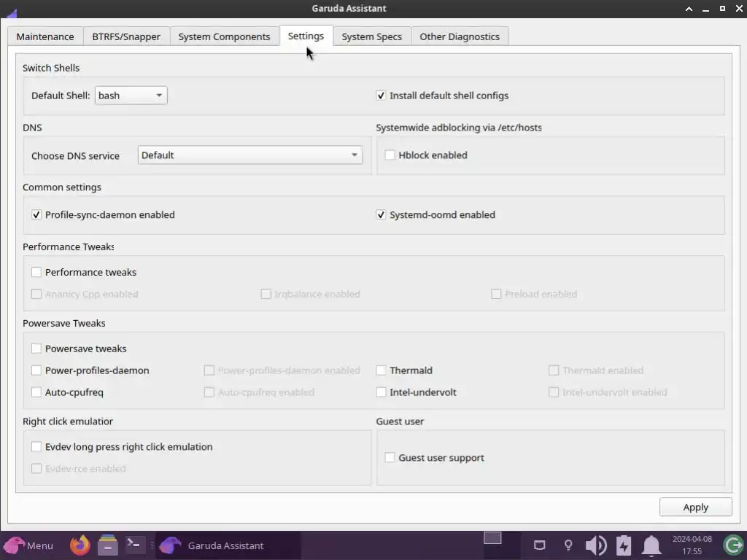Open the volume control tray icon
This screenshot has height=560, width=747.
pyautogui.click(x=595, y=545)
